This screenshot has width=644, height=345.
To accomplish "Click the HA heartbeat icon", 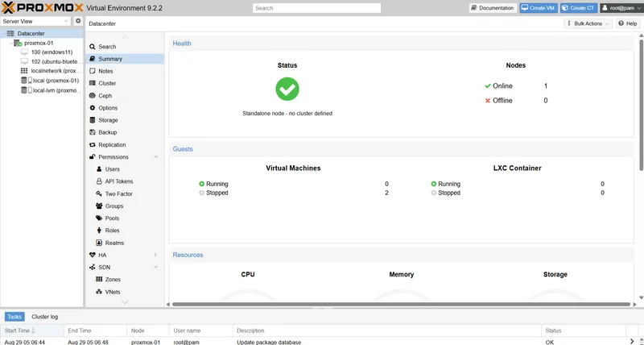I will click(x=93, y=255).
